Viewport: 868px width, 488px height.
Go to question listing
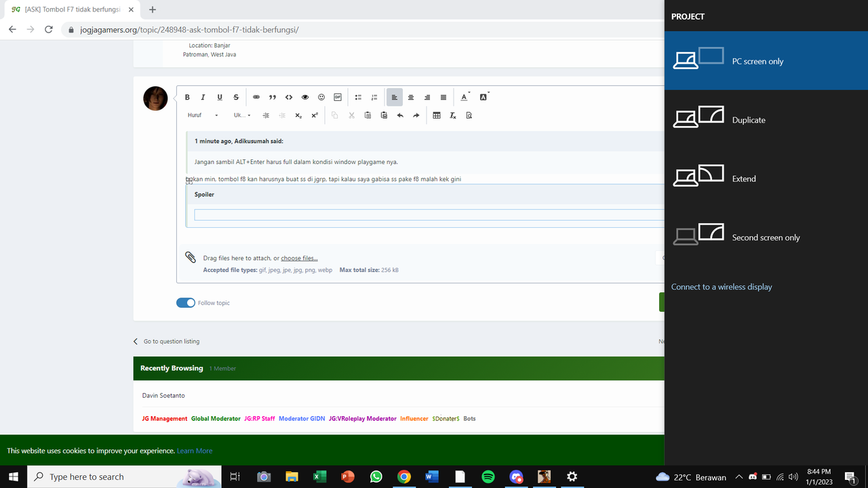166,342
